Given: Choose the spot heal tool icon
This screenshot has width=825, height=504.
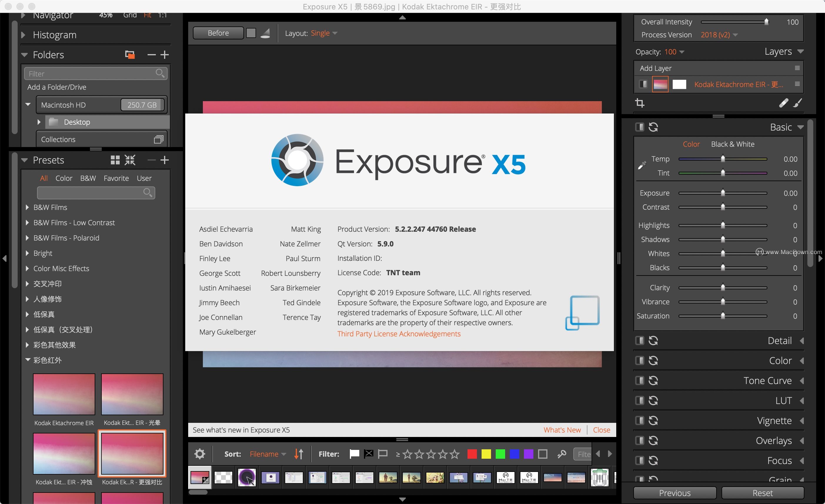Looking at the screenshot, I should (x=783, y=103).
